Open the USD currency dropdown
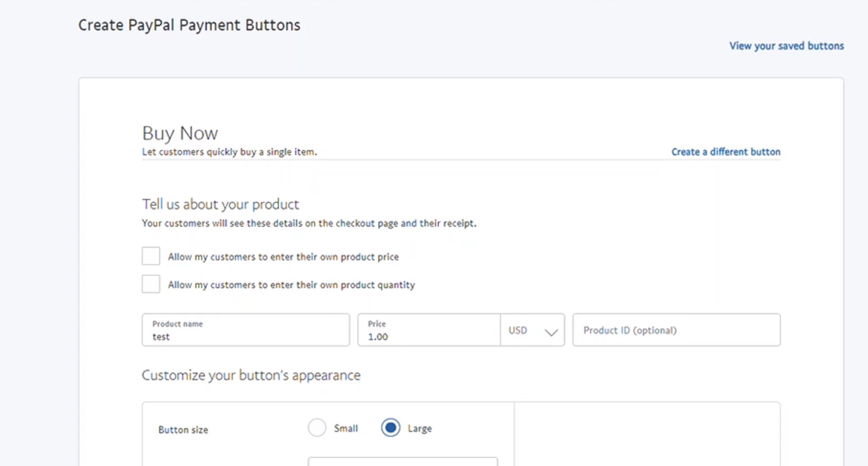Viewport: 868px width, 466px height. click(x=533, y=330)
